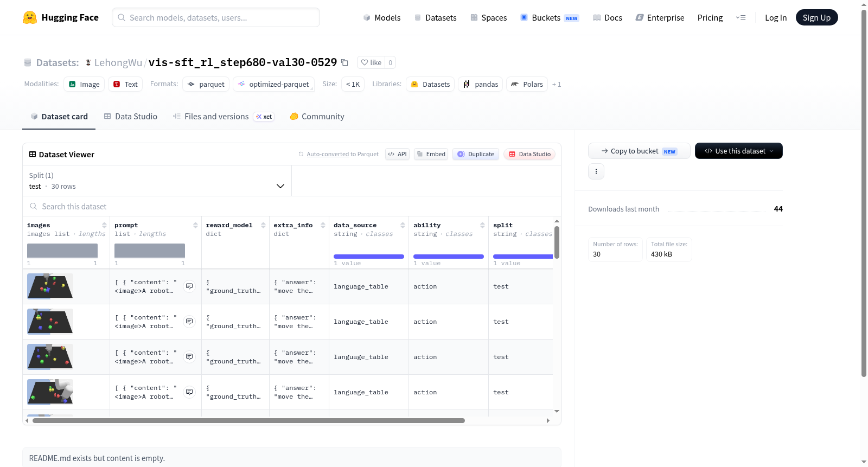Sort the ability column
Image resolution: width=868 pixels, height=467 pixels.
click(482, 225)
